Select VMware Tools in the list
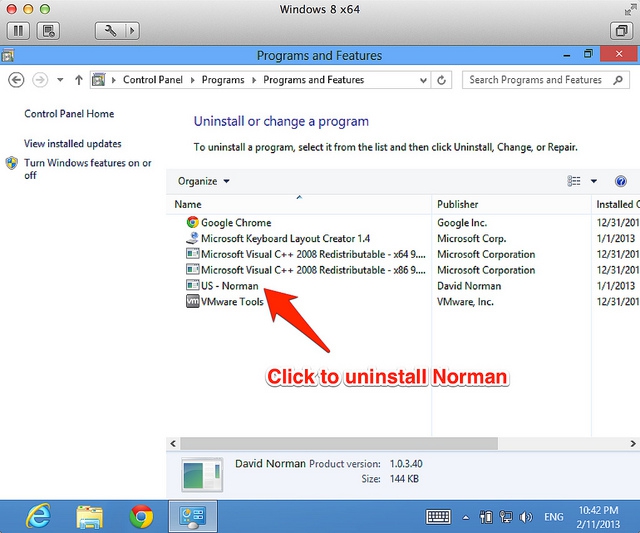This screenshot has height=533, width=640. click(x=232, y=302)
